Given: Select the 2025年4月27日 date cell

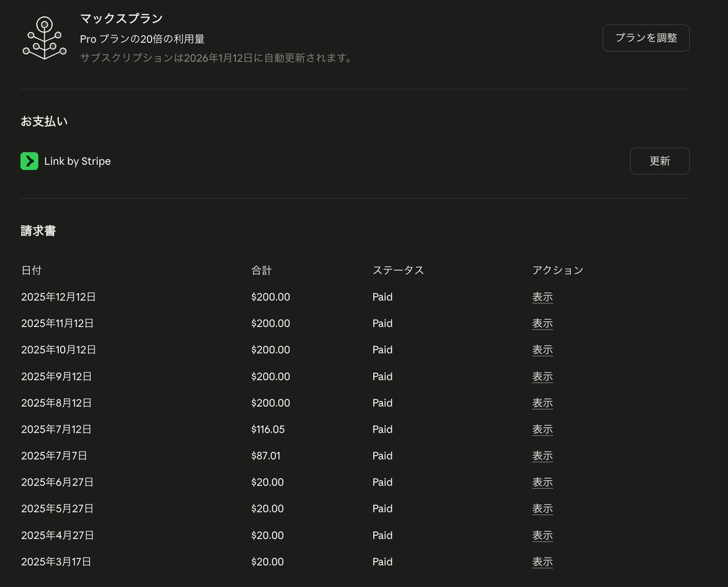Looking at the screenshot, I should (x=57, y=535).
